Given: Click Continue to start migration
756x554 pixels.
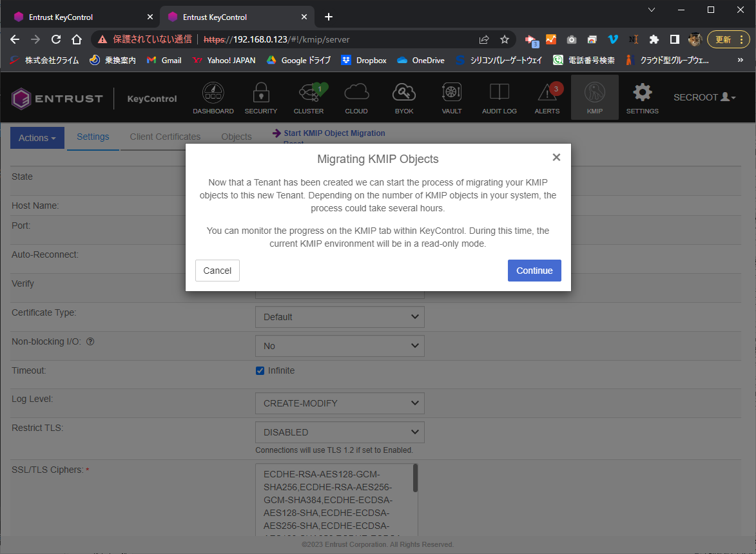Looking at the screenshot, I should click(x=534, y=271).
